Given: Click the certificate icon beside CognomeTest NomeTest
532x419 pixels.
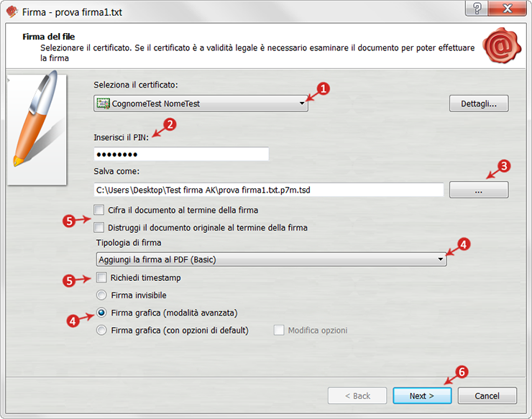Looking at the screenshot, I should (x=103, y=103).
